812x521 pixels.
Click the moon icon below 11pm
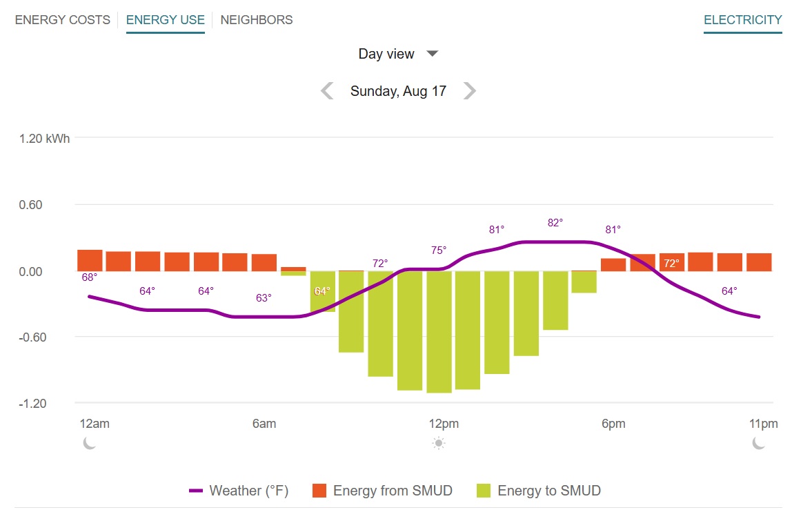759,443
